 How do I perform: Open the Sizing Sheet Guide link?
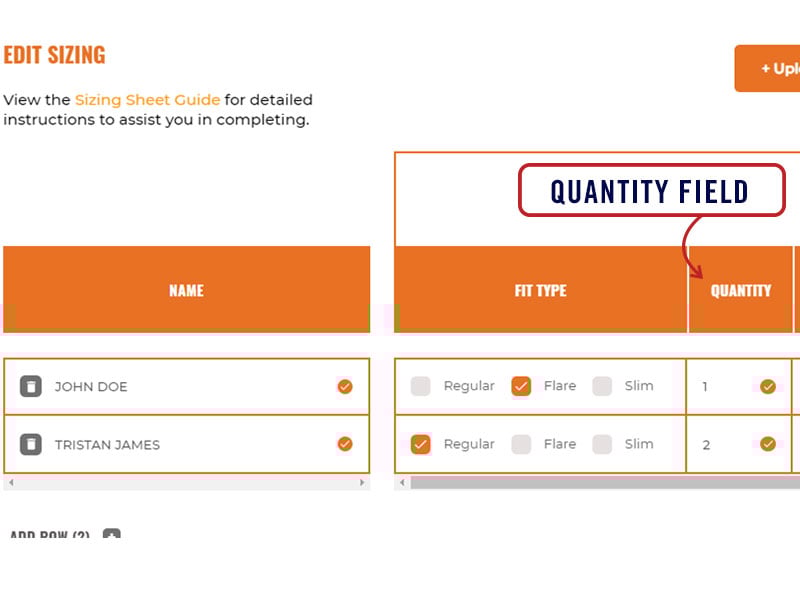click(x=147, y=100)
